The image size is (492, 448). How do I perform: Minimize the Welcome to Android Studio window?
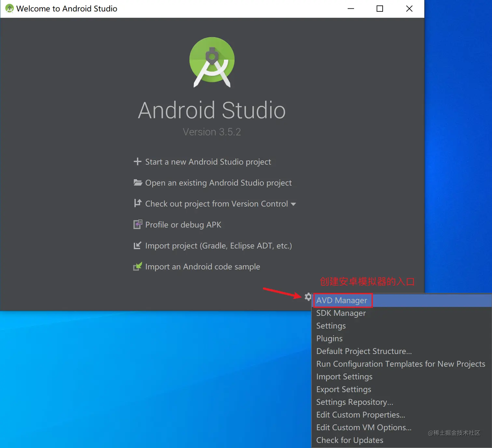coord(351,8)
